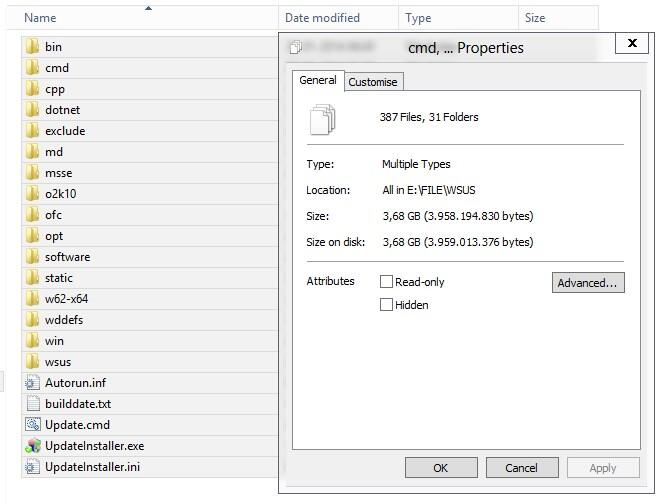Enable the Hidden attribute checkbox

point(386,305)
